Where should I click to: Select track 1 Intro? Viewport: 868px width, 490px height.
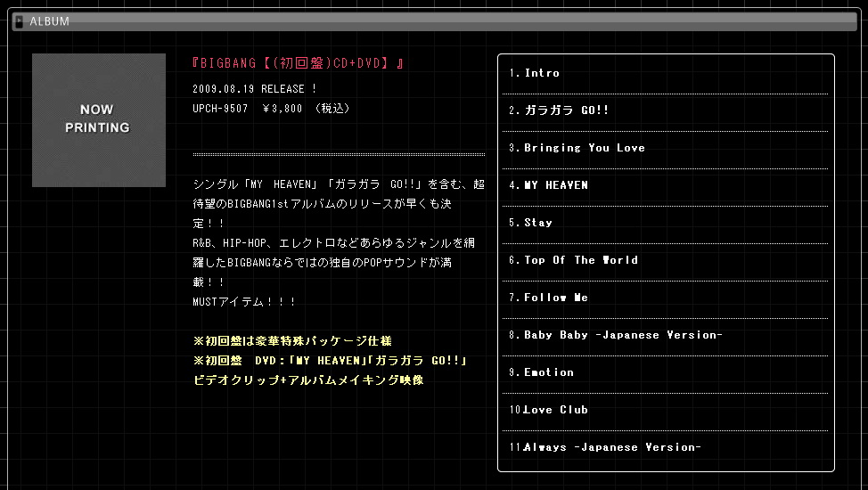(x=534, y=73)
